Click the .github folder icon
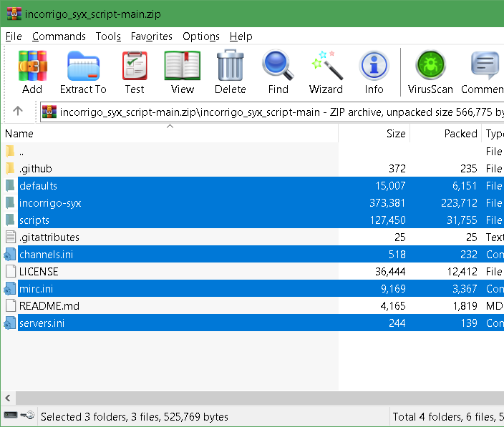 click(x=10, y=168)
